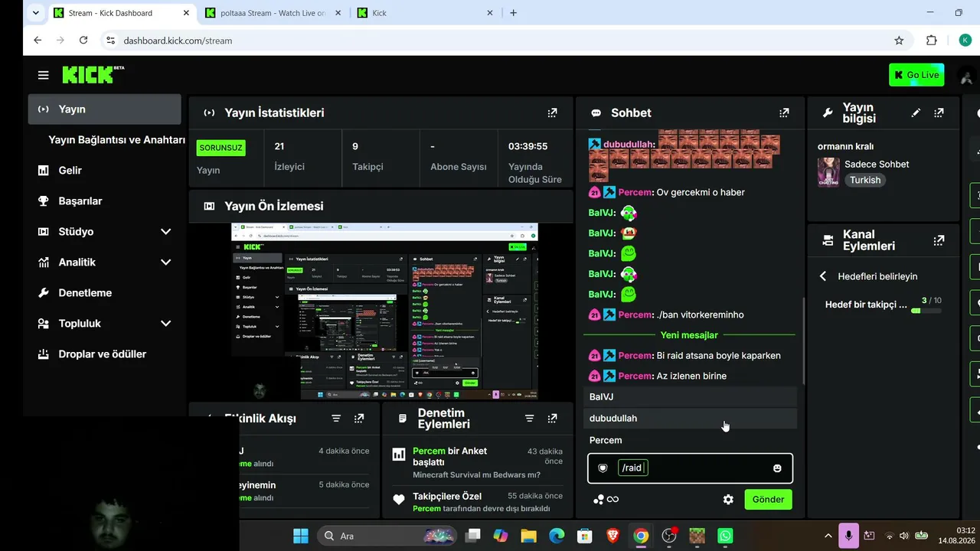980x551 pixels.
Task: Select Percem from raid suggestions
Action: (691, 440)
